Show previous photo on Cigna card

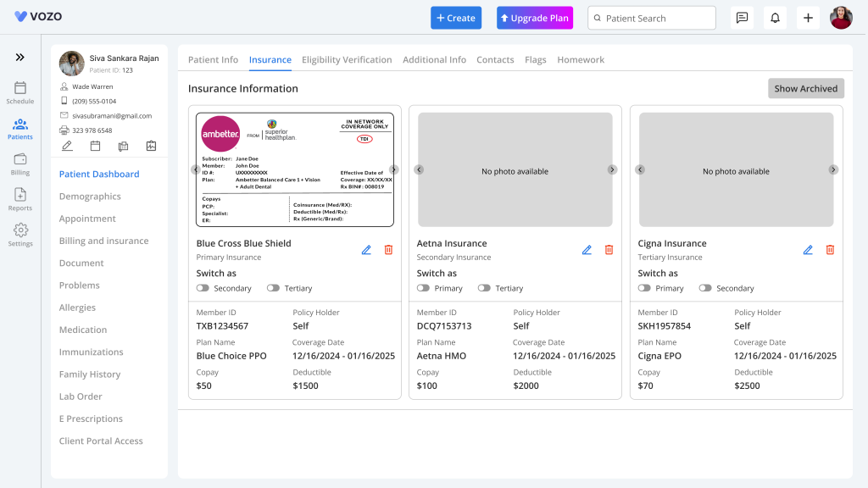[x=640, y=169]
